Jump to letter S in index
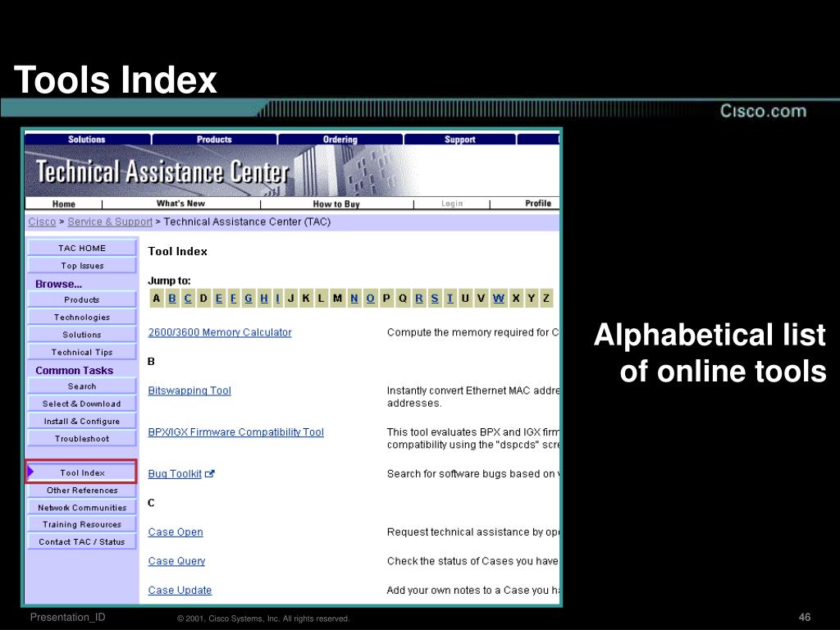Screen dimensions: 840x630 pos(435,299)
